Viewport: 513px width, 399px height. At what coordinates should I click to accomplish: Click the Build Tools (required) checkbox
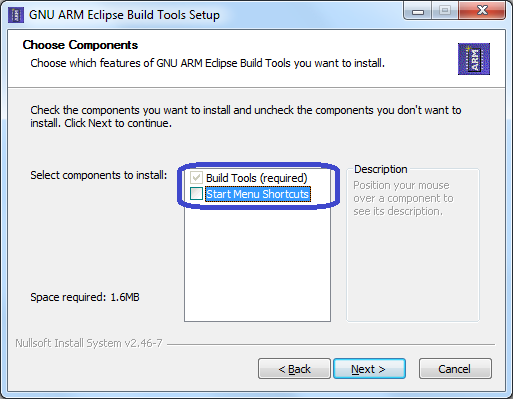click(196, 178)
